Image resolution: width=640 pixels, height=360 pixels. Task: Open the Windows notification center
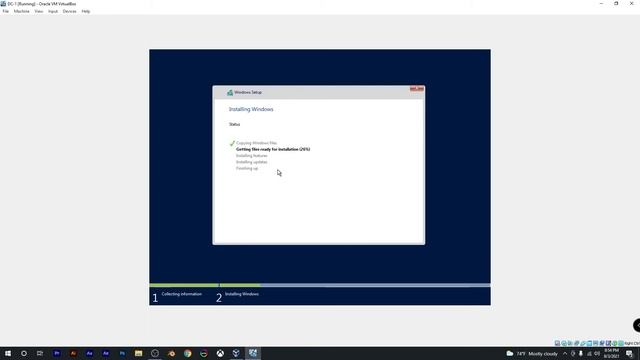629,353
